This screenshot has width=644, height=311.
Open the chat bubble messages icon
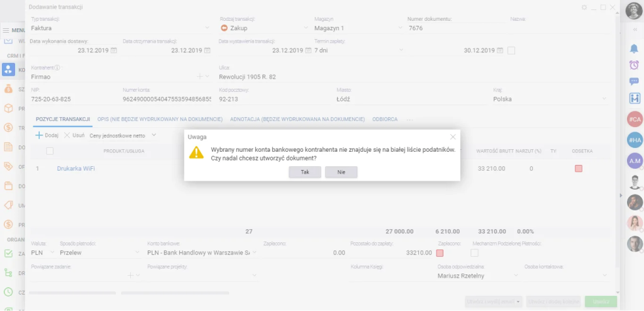tap(634, 81)
